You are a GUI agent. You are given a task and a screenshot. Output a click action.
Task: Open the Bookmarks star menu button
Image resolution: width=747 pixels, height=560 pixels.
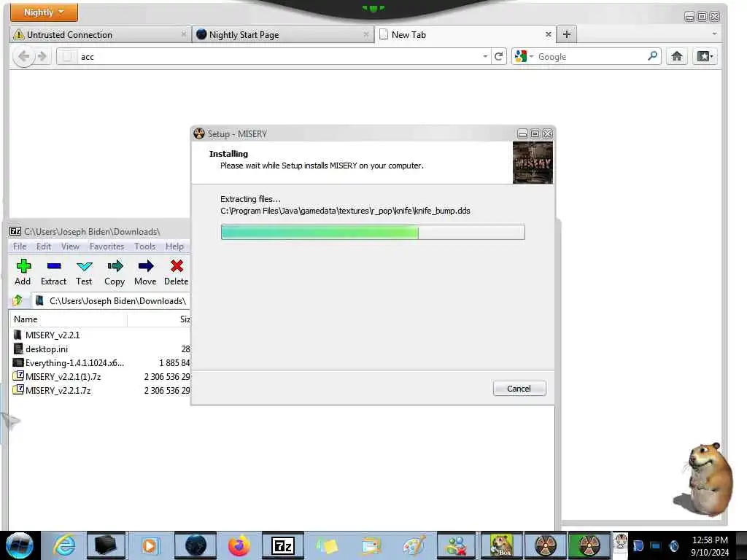[705, 57]
